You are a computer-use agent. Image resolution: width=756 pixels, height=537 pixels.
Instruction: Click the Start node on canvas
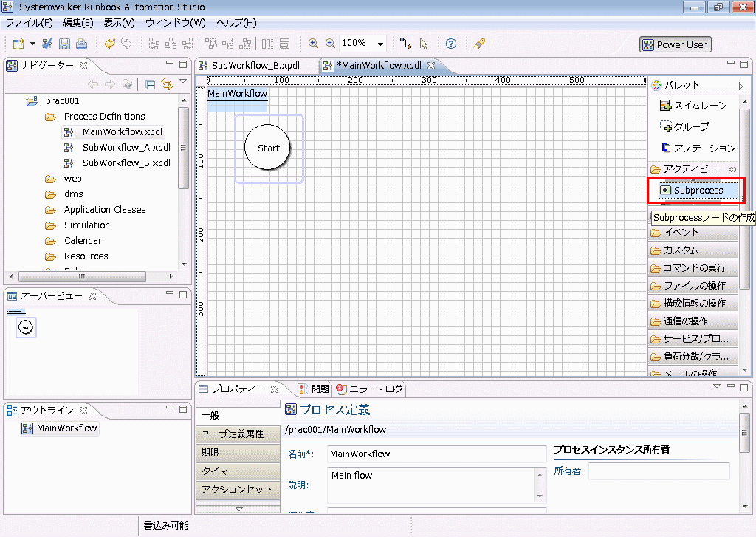tap(268, 148)
